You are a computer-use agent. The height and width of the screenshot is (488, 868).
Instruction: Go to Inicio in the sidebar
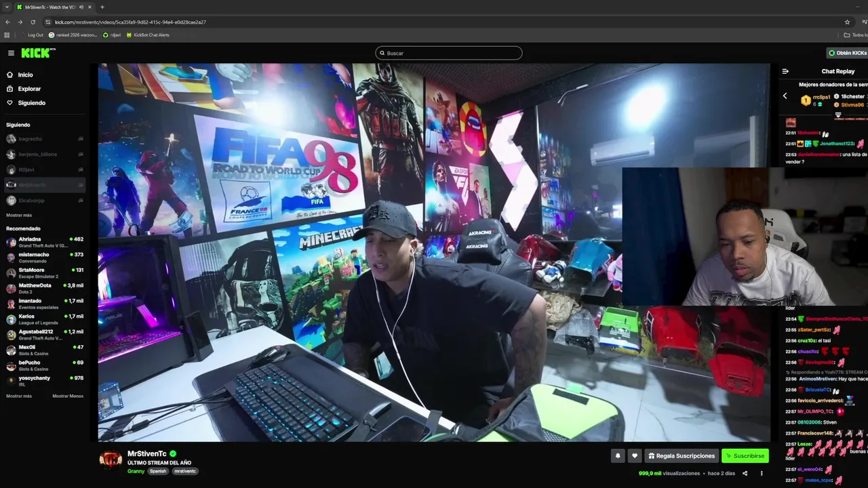click(x=20, y=75)
